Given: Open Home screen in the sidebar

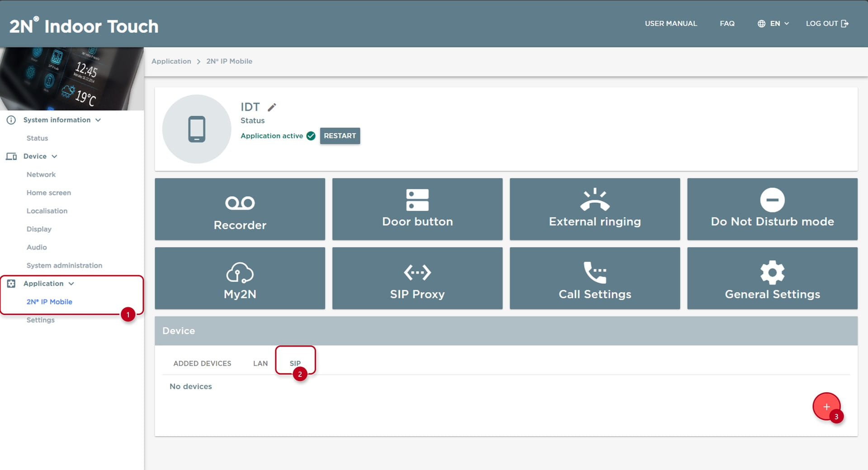Looking at the screenshot, I should click(49, 193).
